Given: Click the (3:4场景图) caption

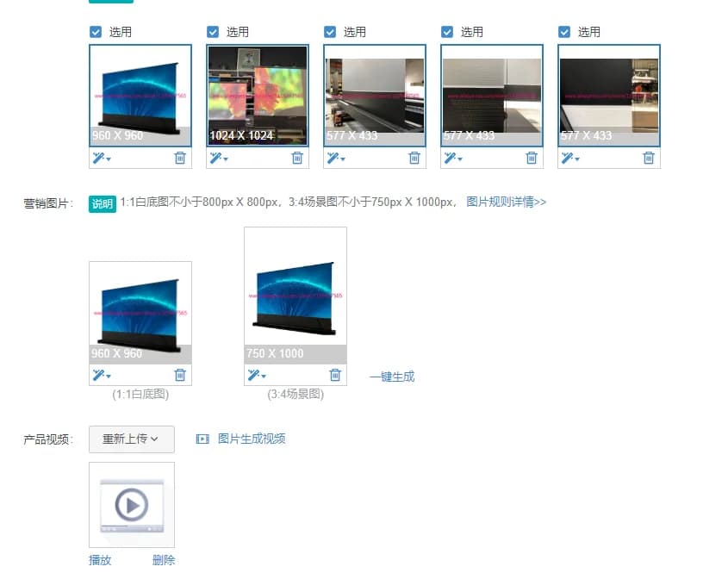Looking at the screenshot, I should [296, 395].
